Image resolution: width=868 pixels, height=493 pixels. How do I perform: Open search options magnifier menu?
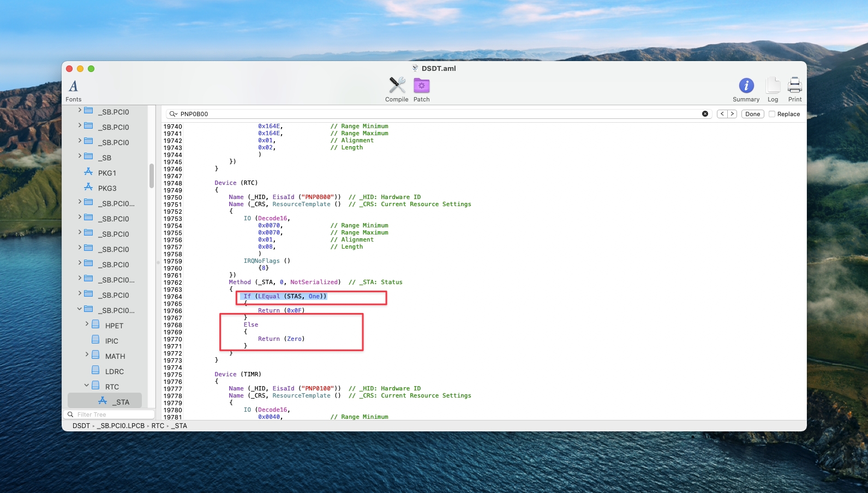[173, 114]
